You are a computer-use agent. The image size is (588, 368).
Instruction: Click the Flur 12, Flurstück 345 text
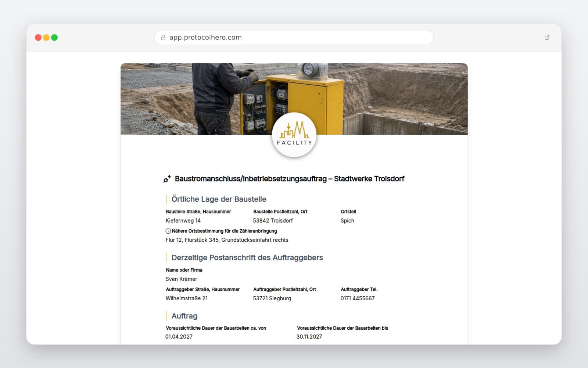pyautogui.click(x=227, y=240)
